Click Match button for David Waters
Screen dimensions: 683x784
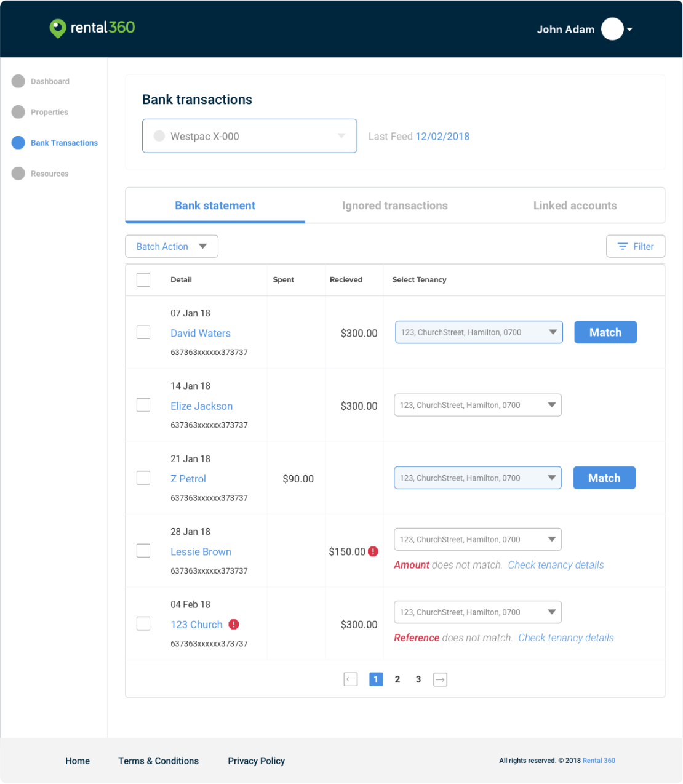coord(605,332)
